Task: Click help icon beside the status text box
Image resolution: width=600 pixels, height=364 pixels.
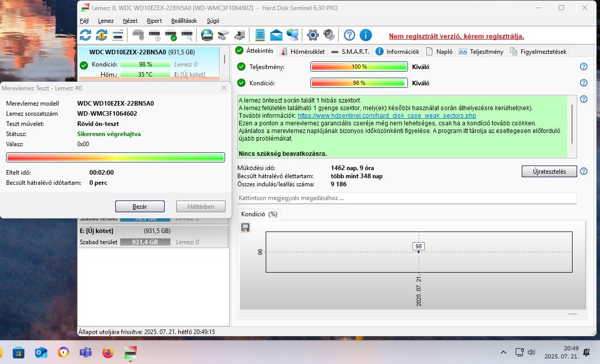Action: [x=584, y=99]
